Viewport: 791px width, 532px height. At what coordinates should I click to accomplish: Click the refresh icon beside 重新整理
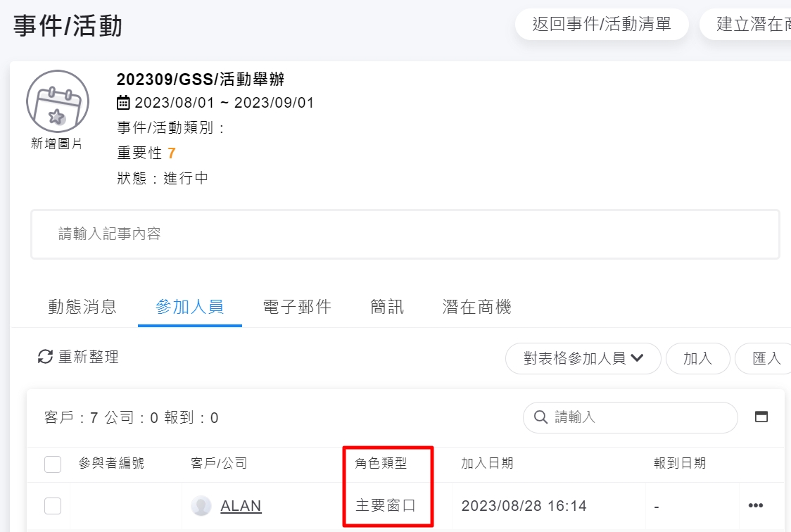pyautogui.click(x=46, y=357)
